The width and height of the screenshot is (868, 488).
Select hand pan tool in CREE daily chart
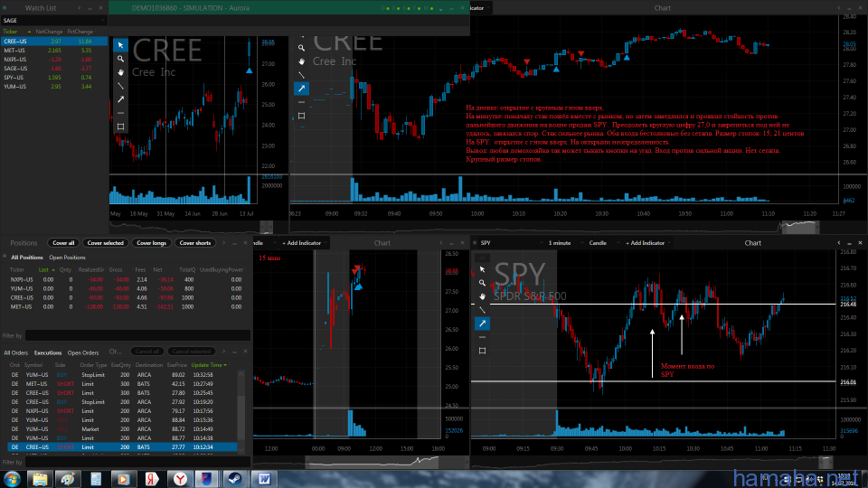tap(120, 72)
